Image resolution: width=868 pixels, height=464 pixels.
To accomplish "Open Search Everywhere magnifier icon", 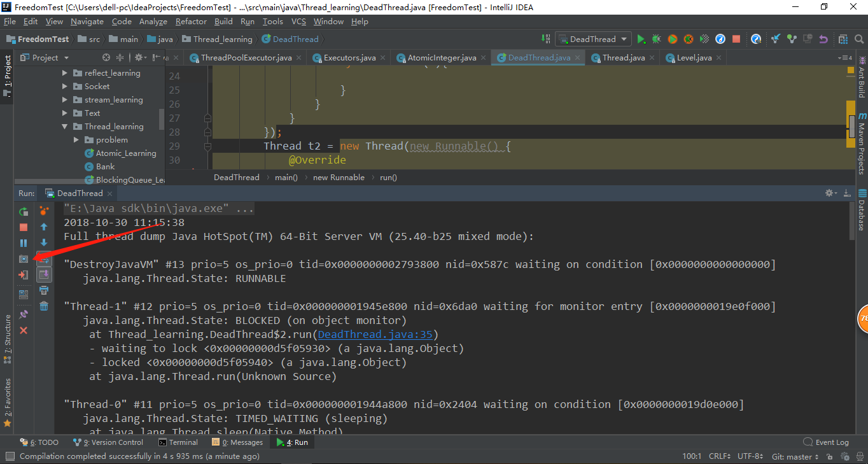I will pos(858,39).
